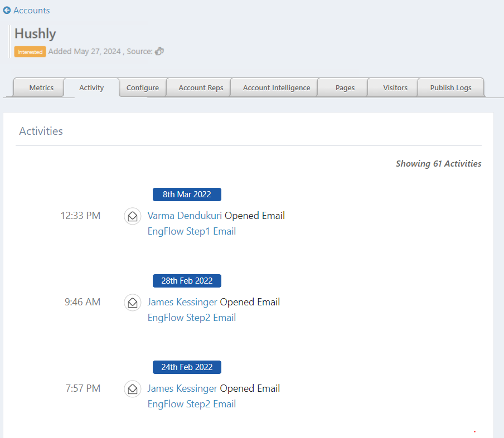Click the 8th Mar 2022 date badge
Screen dimensions: 504x438
187,194
